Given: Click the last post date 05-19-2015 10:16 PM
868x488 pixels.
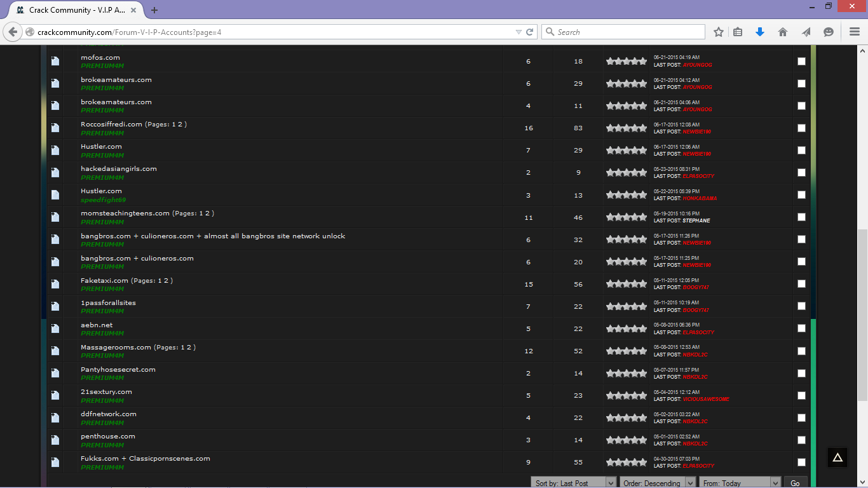Looking at the screenshot, I should 677,213.
